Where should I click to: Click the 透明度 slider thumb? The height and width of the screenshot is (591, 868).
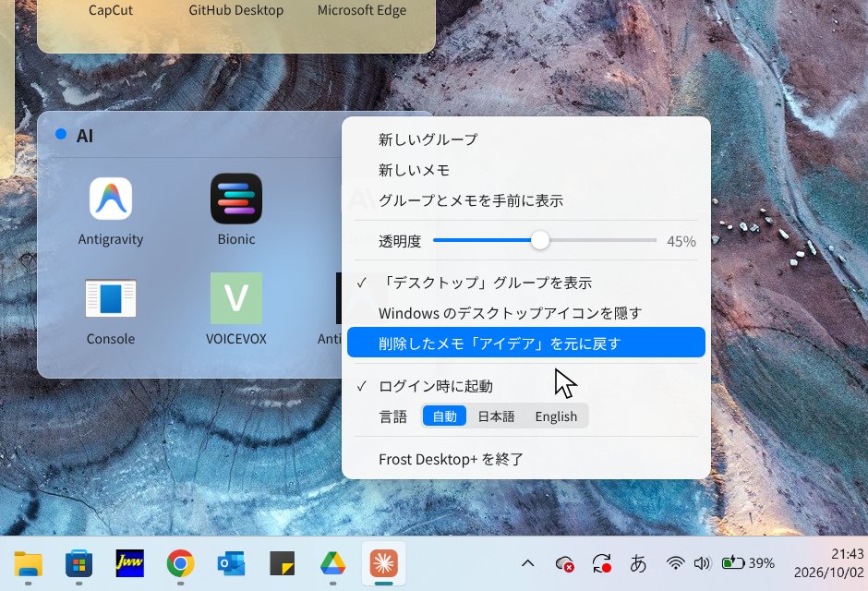point(540,240)
